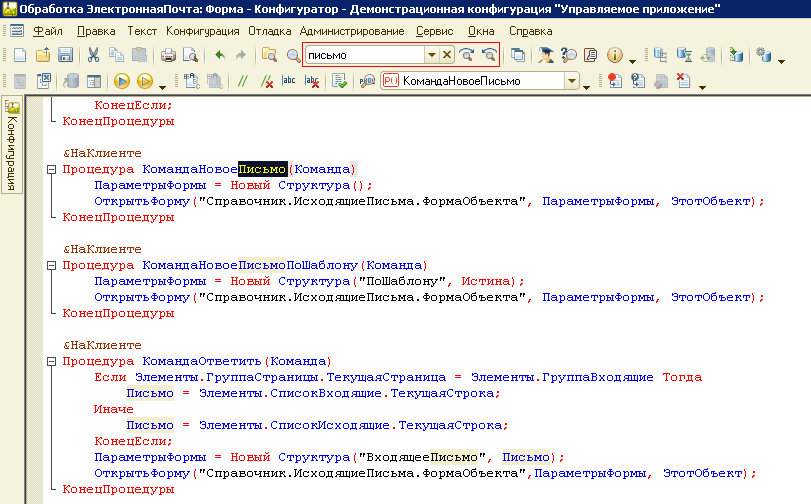Open the Syntax Assistant graduate icon
The width and height of the screenshot is (811, 504).
[x=546, y=55]
